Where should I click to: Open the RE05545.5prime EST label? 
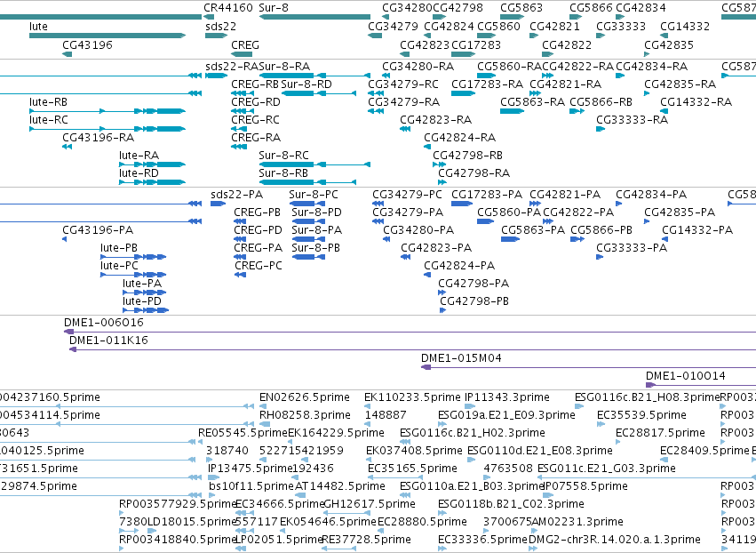click(x=243, y=433)
